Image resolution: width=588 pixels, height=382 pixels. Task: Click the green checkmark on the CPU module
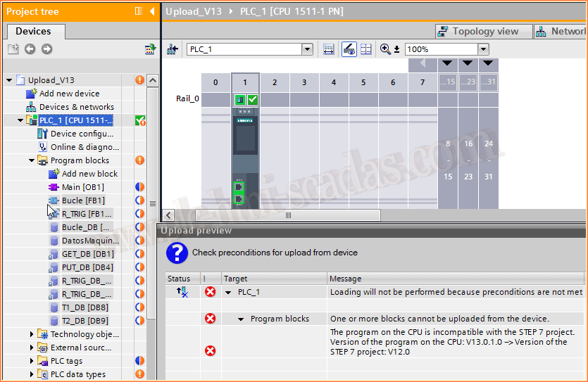pos(252,100)
